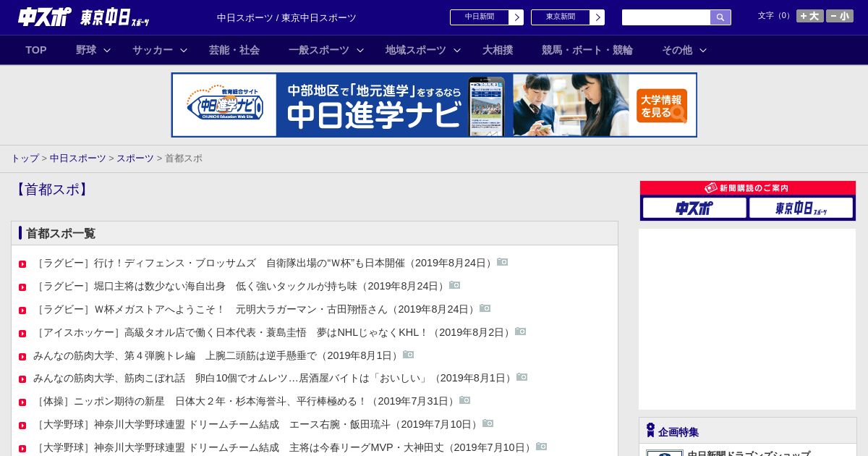
Task: Select 芸能・社会 in navigation bar
Action: 234,50
